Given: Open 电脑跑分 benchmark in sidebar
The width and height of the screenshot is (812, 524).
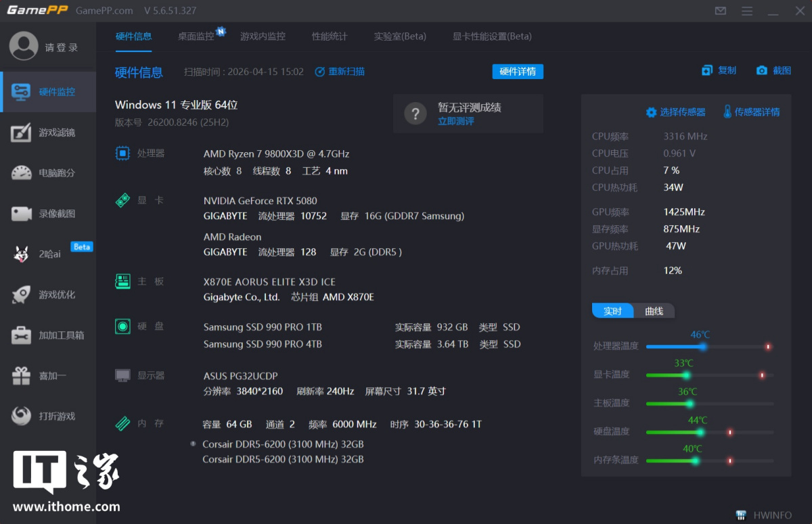Looking at the screenshot, I should click(x=47, y=173).
